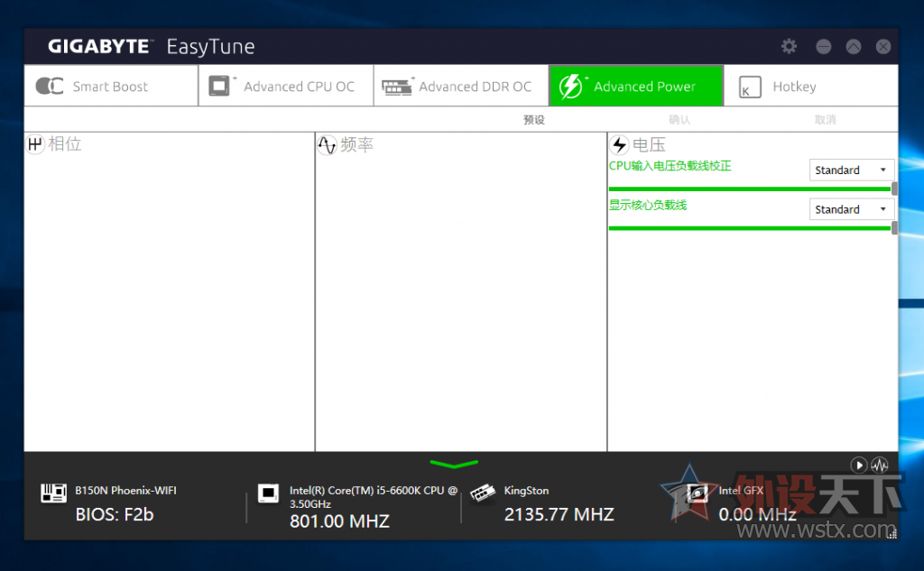This screenshot has width=924, height=571.
Task: Open the hardware monitor waveform icon
Action: pyautogui.click(x=880, y=465)
